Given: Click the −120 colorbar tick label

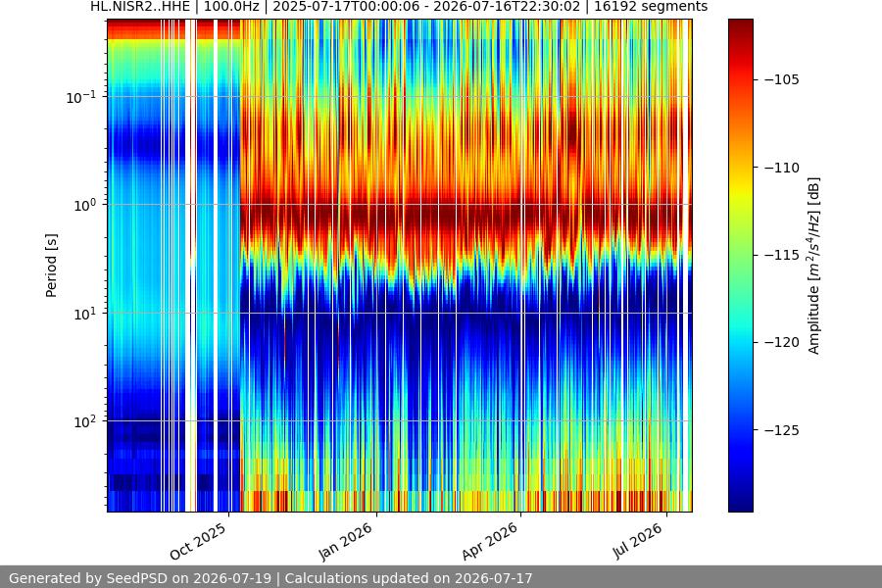Looking at the screenshot, I should click(782, 342).
